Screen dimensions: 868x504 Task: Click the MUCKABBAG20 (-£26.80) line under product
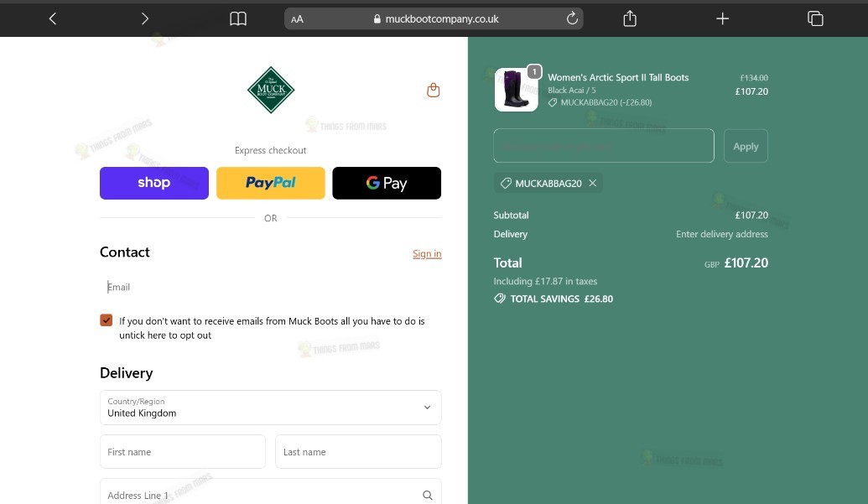coord(600,102)
